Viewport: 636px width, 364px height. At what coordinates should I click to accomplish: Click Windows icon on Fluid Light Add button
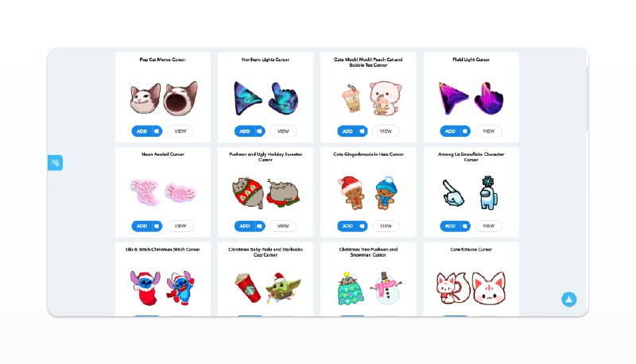pyautogui.click(x=465, y=131)
